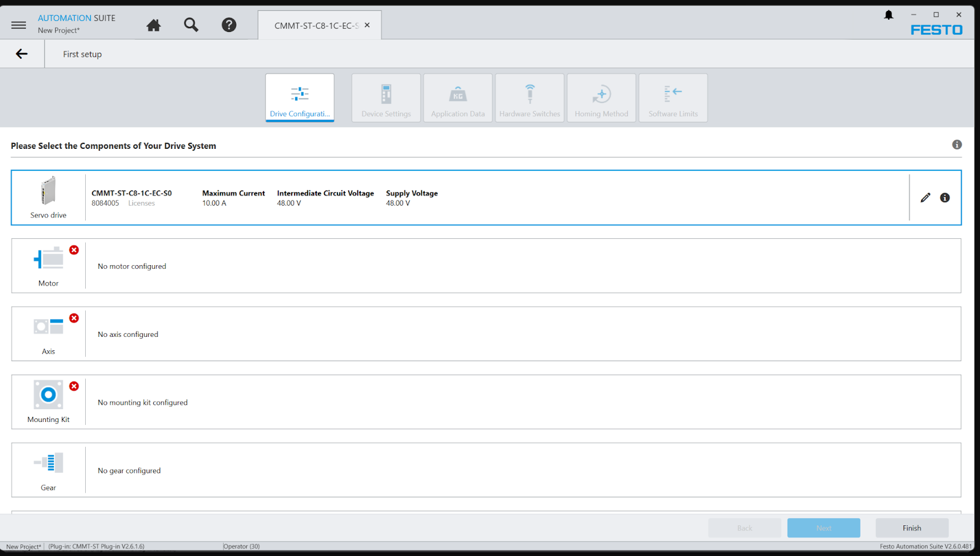Viewport: 980px width, 556px height.
Task: Click the Intermediate Circuit Voltage value
Action: [x=289, y=203]
